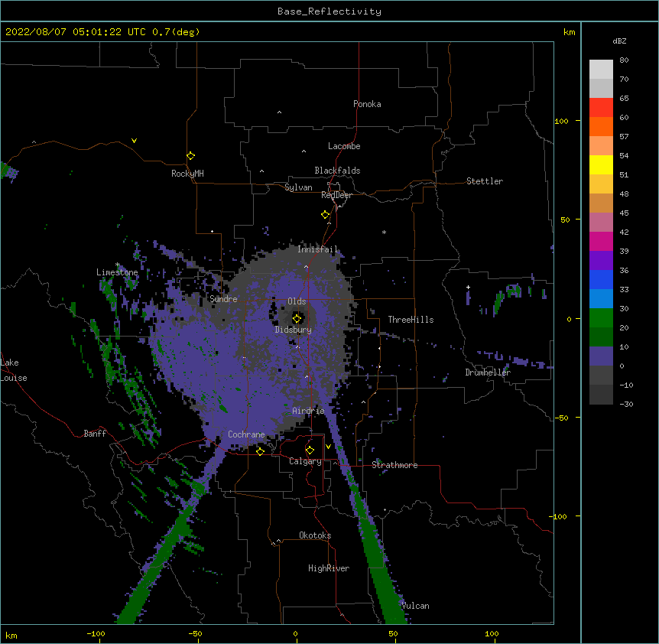659x644 pixels.
Task: Click the Base_Reflectivity title text
Action: tap(329, 11)
